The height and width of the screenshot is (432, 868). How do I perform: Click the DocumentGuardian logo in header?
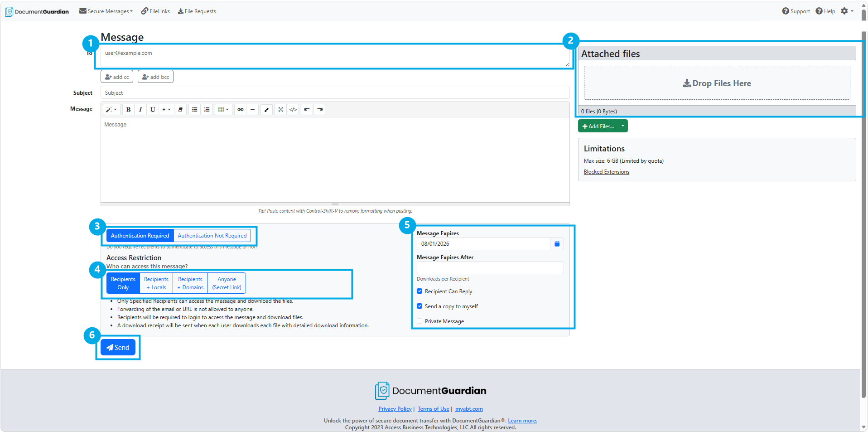click(37, 11)
